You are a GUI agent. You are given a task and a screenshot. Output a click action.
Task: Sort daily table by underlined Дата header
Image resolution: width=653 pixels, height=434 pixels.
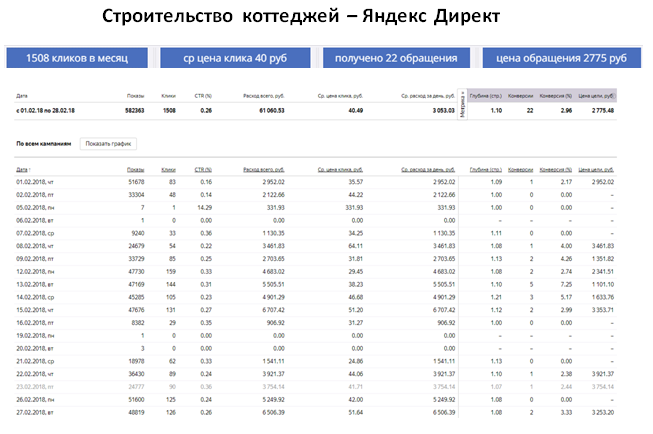23,170
